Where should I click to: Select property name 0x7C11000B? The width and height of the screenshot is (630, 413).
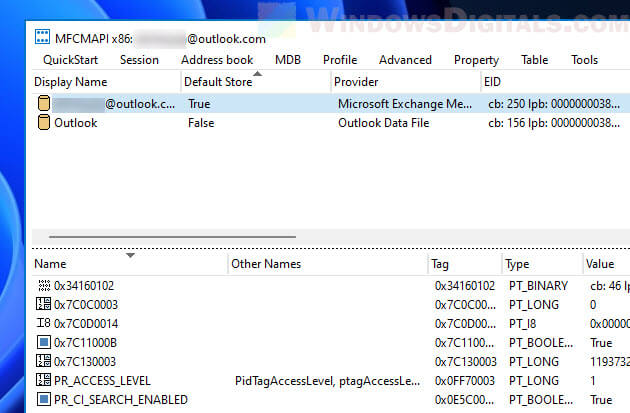85,343
